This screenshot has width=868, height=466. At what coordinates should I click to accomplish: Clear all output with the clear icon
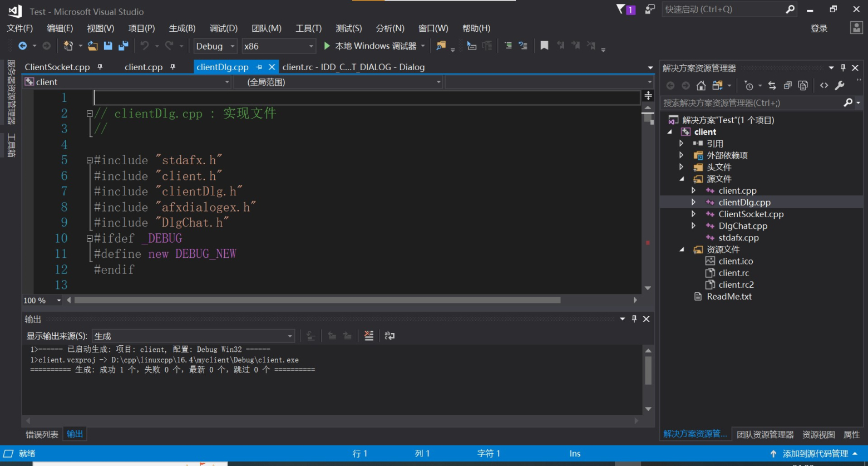click(368, 336)
